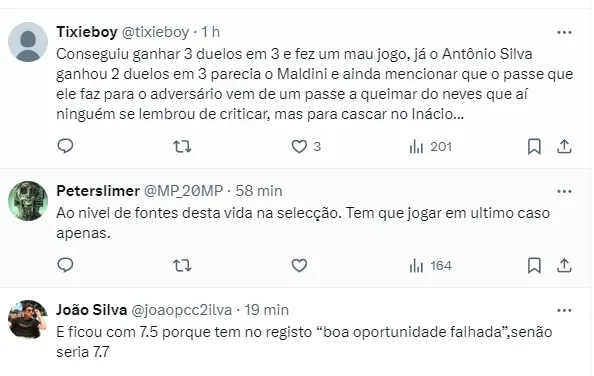Open Tixieboy's profile avatar
The width and height of the screenshot is (594, 376).
(28, 42)
